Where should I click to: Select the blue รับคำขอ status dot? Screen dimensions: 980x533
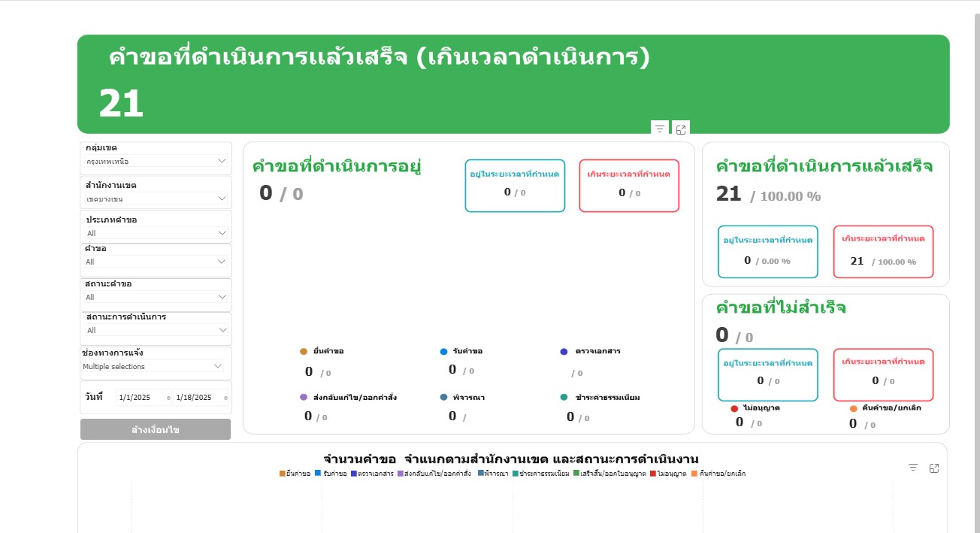(444, 352)
